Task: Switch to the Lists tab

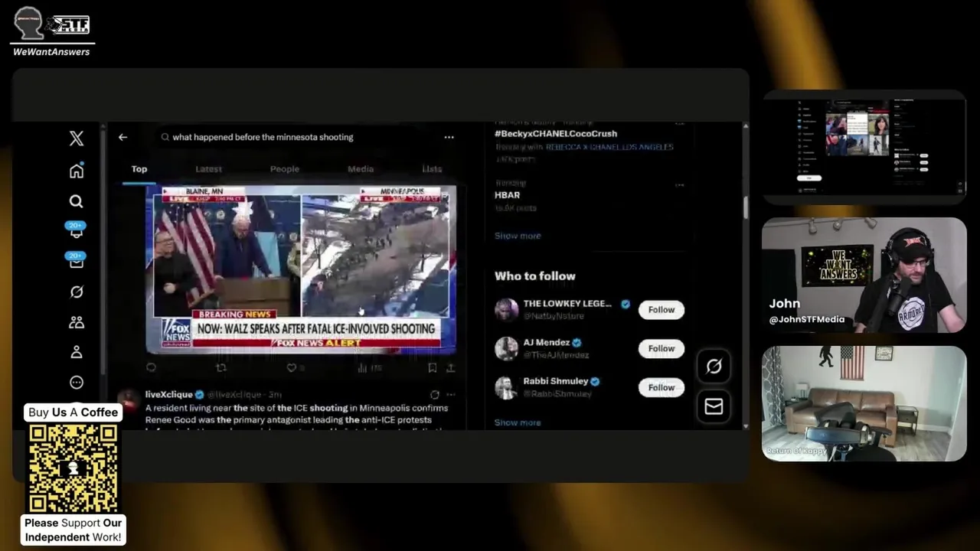Action: click(432, 169)
